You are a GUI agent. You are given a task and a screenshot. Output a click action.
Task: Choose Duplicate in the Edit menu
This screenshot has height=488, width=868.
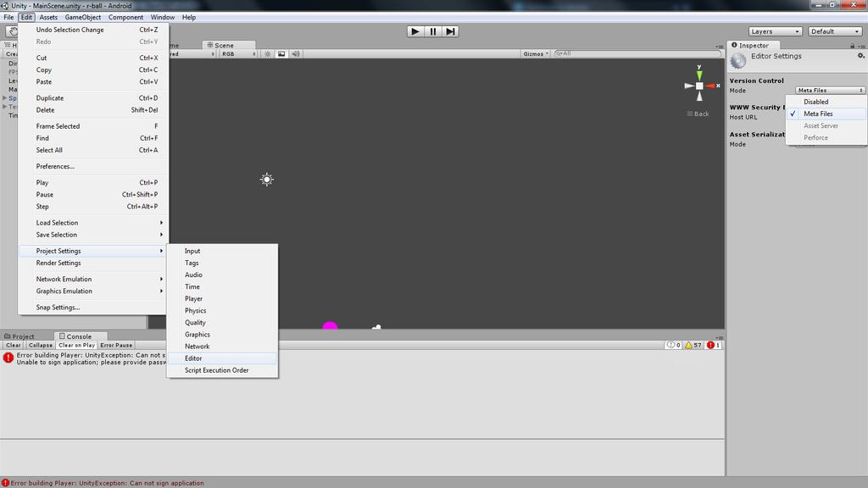click(x=93, y=98)
